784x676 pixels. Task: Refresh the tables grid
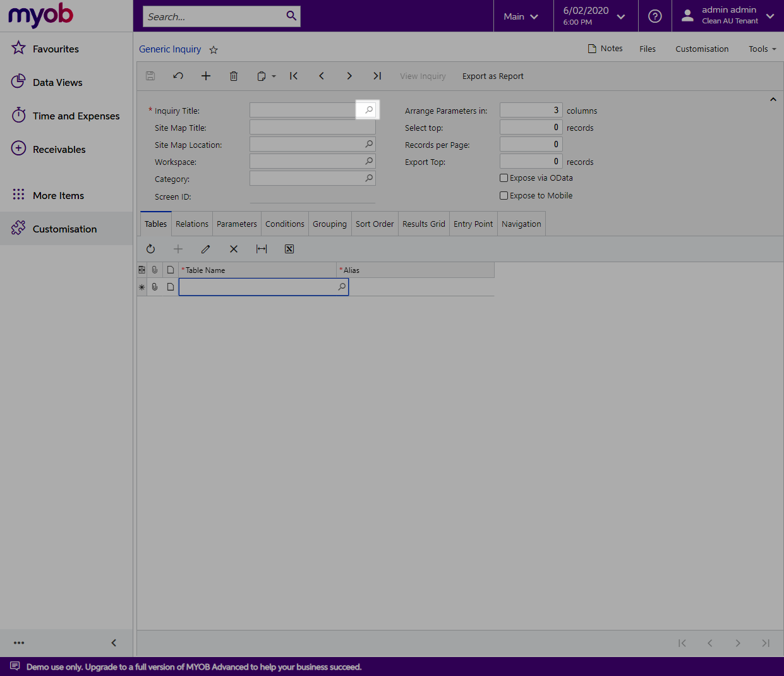point(150,249)
